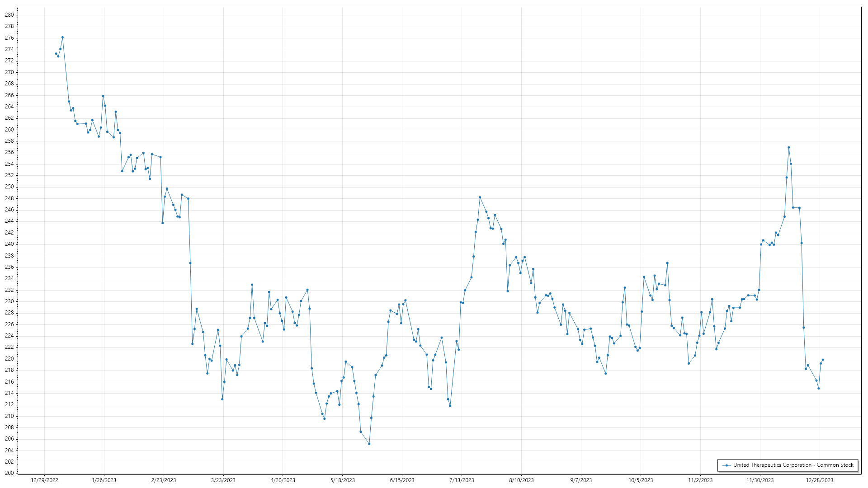Click the 240 value on the price axis
This screenshot has width=868, height=488.
click(x=9, y=244)
